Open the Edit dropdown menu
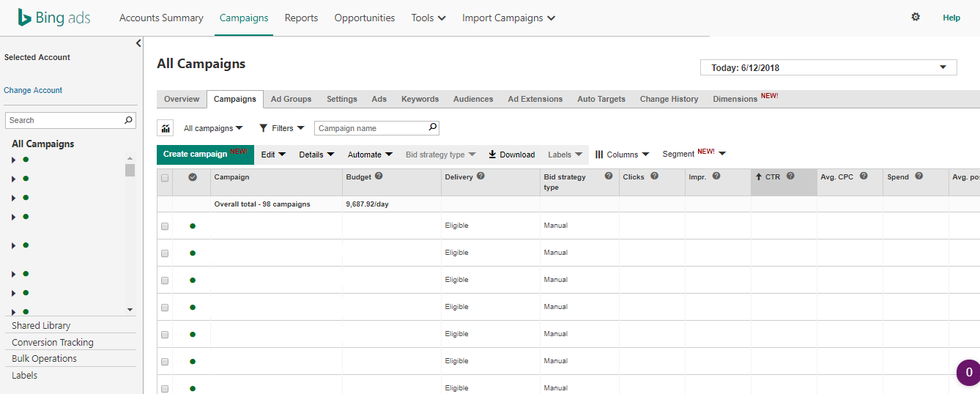The height and width of the screenshot is (394, 980). coord(273,155)
